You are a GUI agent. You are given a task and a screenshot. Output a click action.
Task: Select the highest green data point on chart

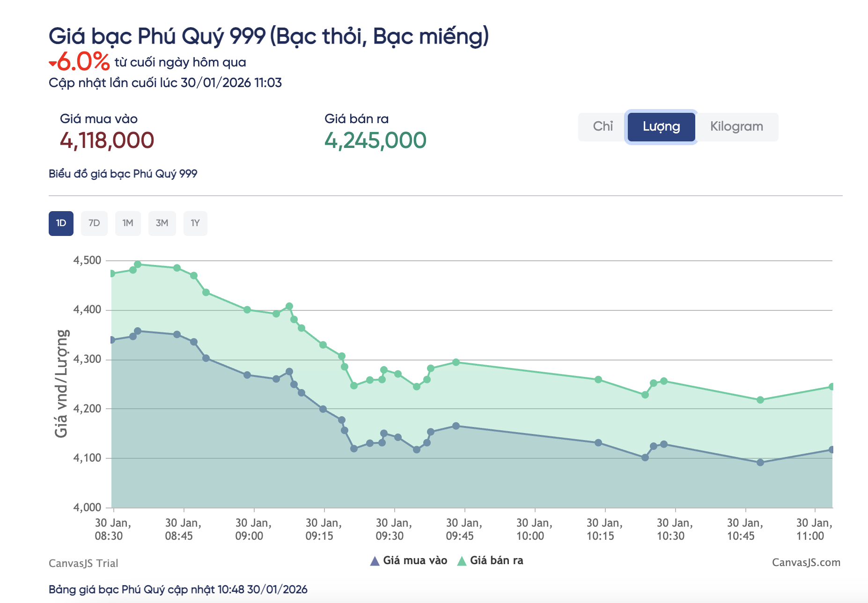coord(137,264)
